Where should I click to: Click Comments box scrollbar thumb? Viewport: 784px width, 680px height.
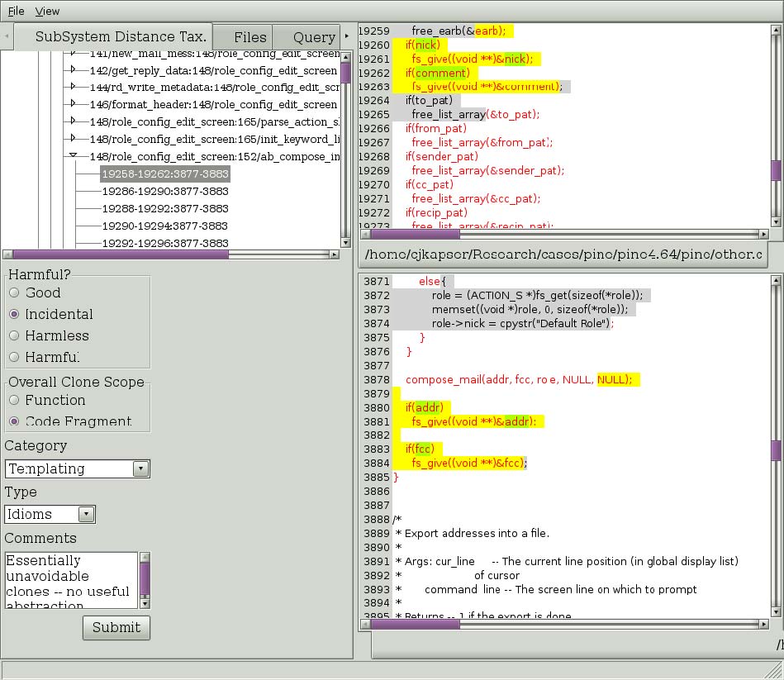point(145,579)
